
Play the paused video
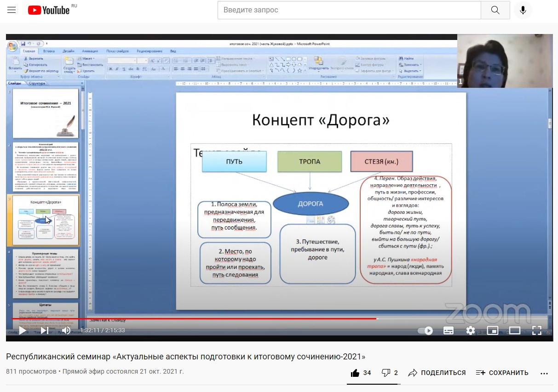22,330
